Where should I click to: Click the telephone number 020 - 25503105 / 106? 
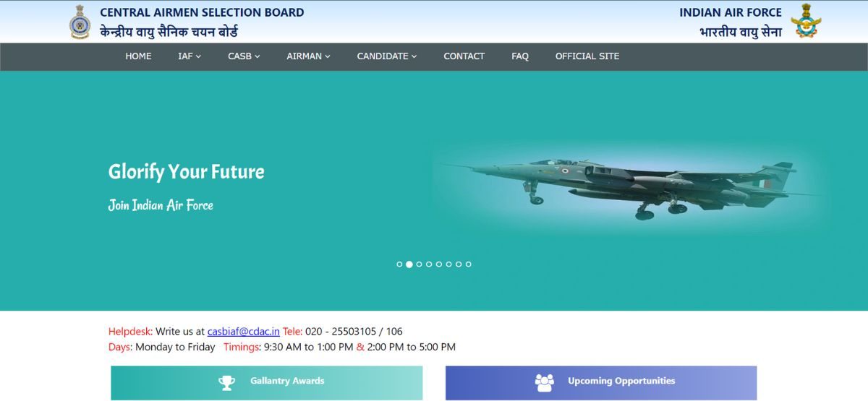coord(354,332)
